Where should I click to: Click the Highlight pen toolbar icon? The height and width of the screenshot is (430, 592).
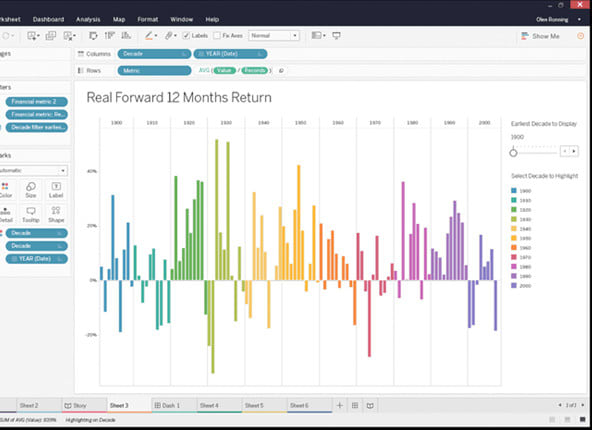(149, 36)
